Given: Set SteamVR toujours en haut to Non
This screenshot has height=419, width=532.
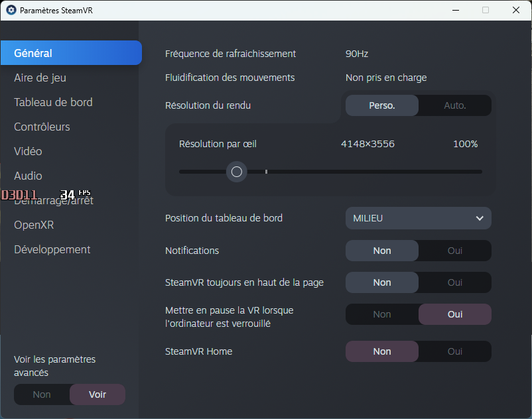Looking at the screenshot, I should pos(382,282).
